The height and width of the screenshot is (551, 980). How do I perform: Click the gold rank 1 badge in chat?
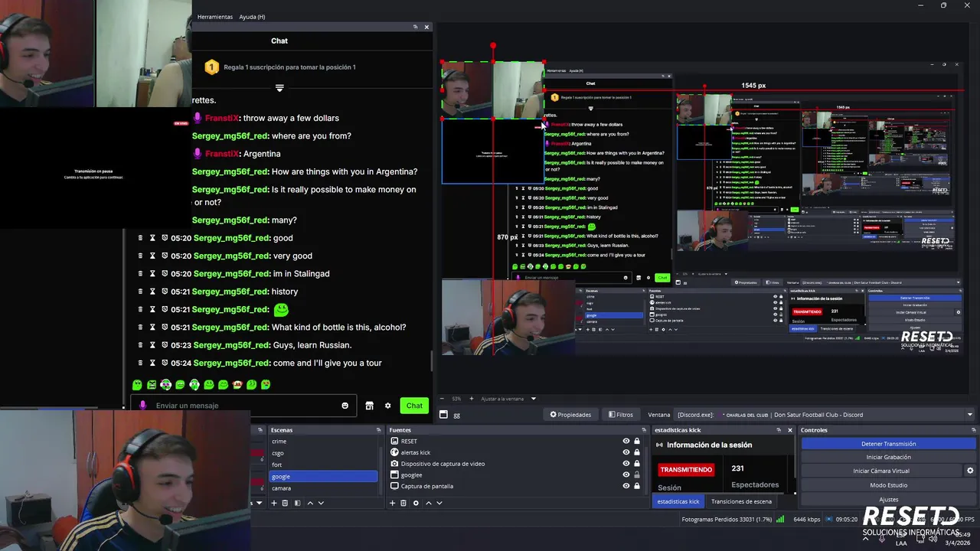click(212, 67)
